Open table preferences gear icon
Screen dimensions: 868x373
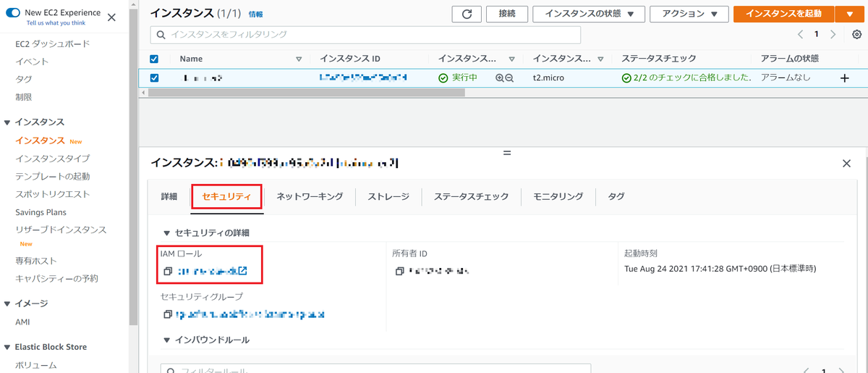[857, 34]
